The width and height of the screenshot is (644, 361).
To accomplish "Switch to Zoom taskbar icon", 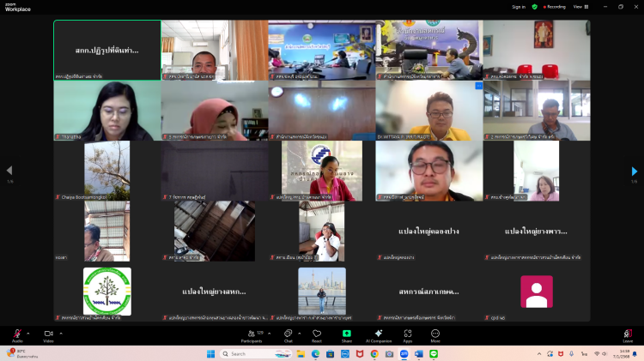I will coord(404,353).
